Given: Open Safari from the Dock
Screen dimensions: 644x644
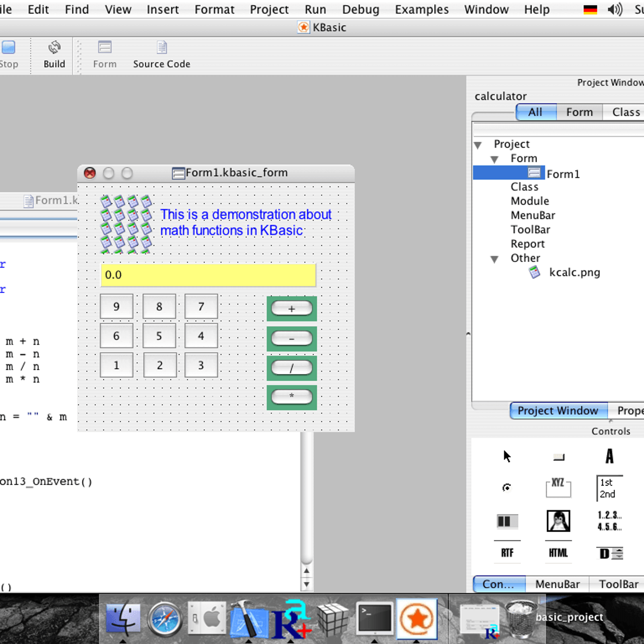Looking at the screenshot, I should point(164,619).
